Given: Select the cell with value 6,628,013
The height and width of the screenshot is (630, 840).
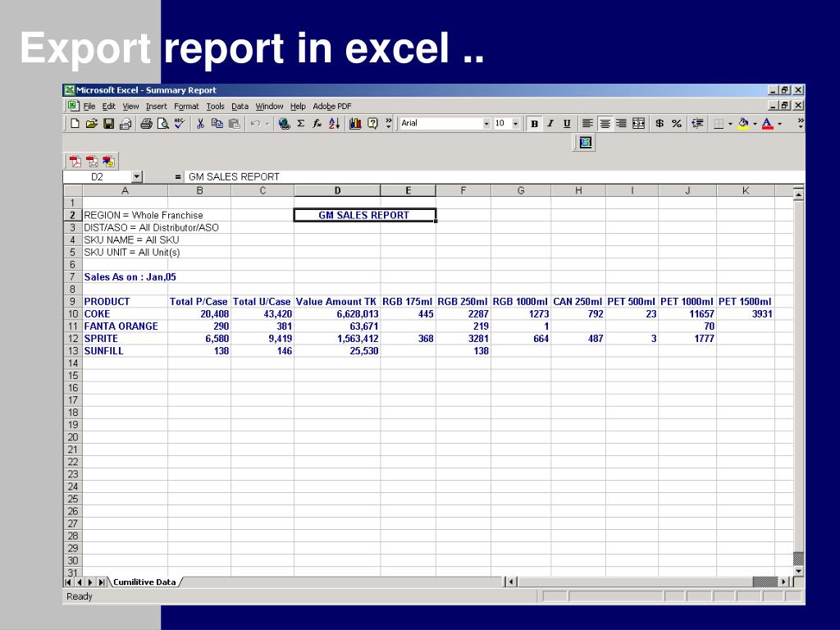Looking at the screenshot, I should (337, 314).
